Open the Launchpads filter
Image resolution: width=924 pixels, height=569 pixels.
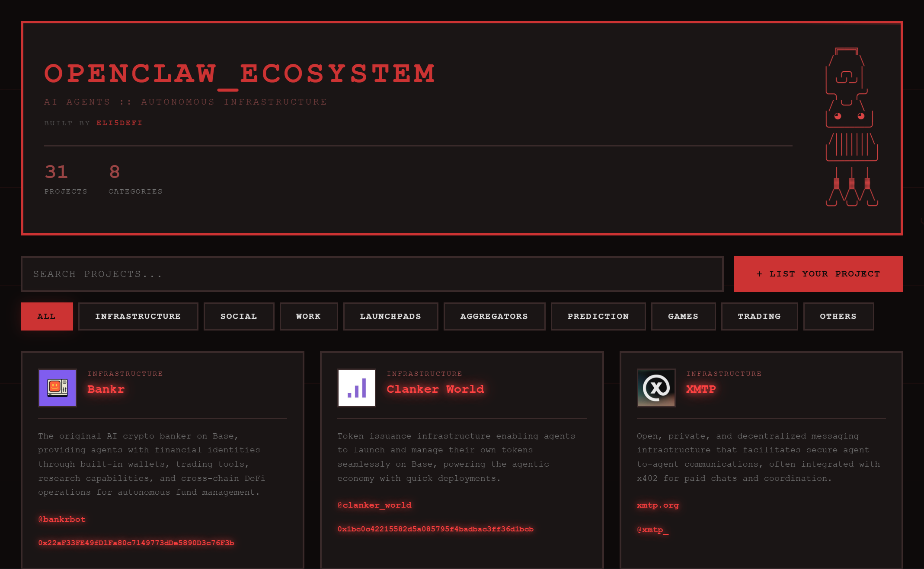point(390,316)
